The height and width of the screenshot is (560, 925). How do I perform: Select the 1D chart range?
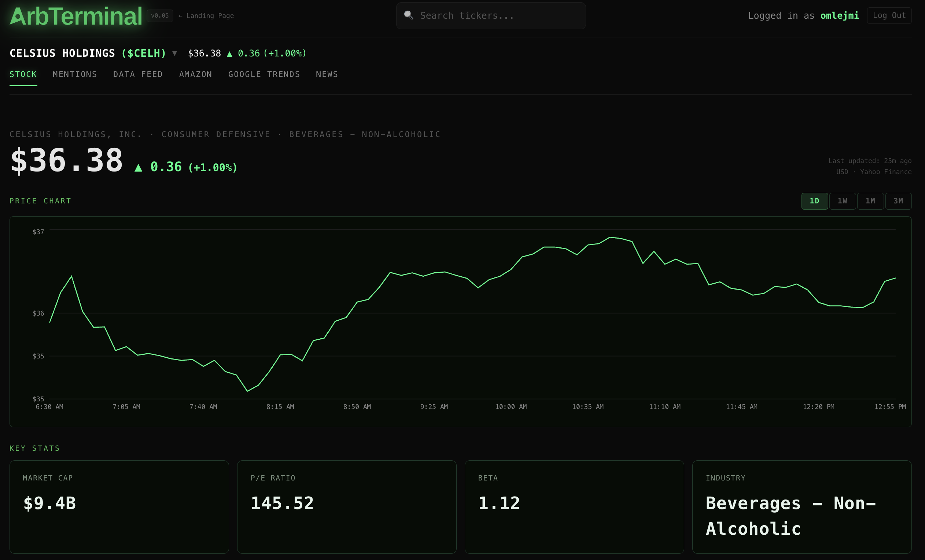pos(814,201)
